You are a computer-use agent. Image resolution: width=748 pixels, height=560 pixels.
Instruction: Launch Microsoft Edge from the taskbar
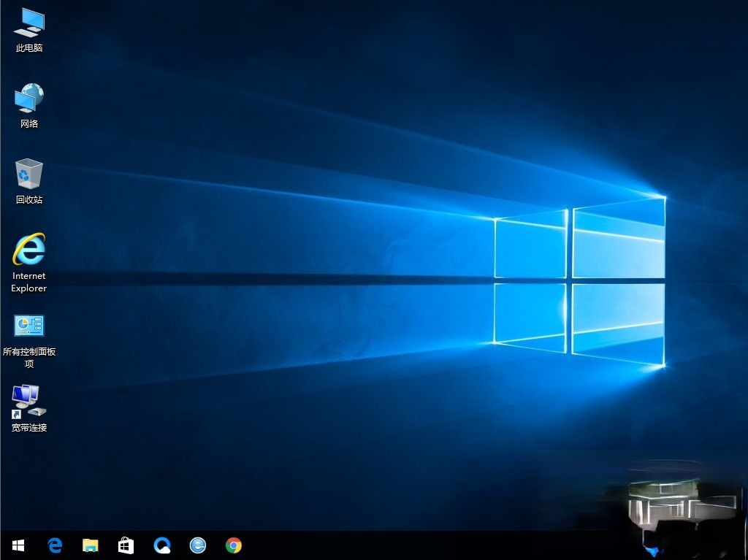[x=55, y=545]
